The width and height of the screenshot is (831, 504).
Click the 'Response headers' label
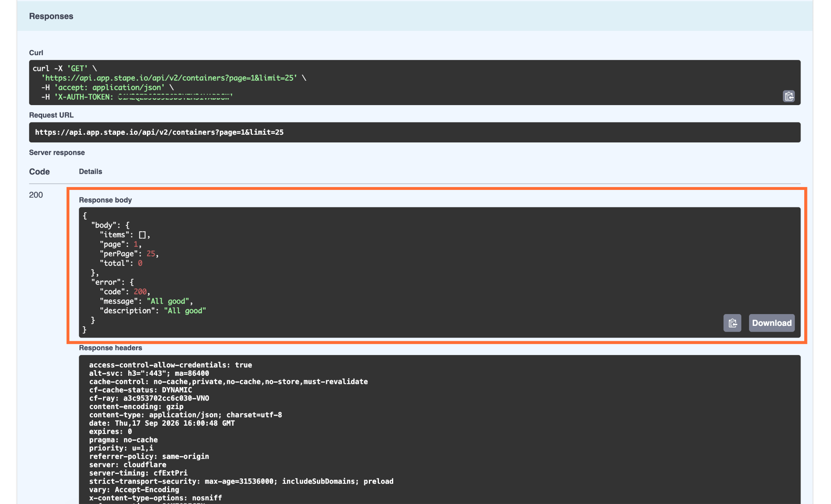[110, 348]
